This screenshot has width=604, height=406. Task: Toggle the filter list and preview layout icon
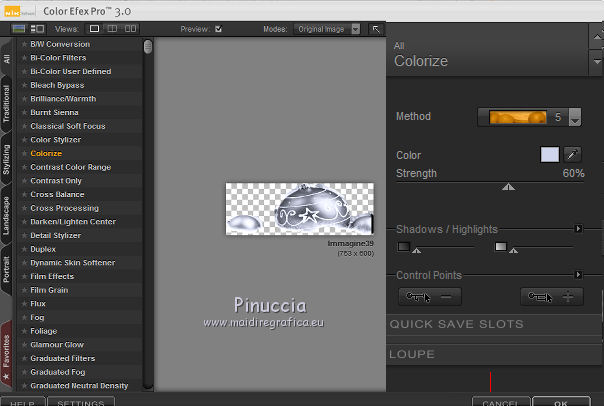[37, 29]
